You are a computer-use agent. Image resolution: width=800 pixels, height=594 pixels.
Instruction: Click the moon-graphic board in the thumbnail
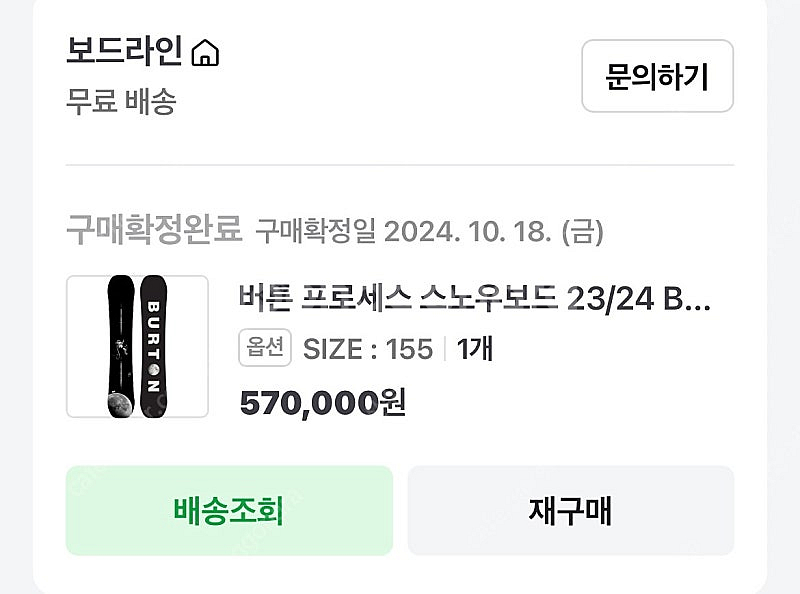pos(121,346)
